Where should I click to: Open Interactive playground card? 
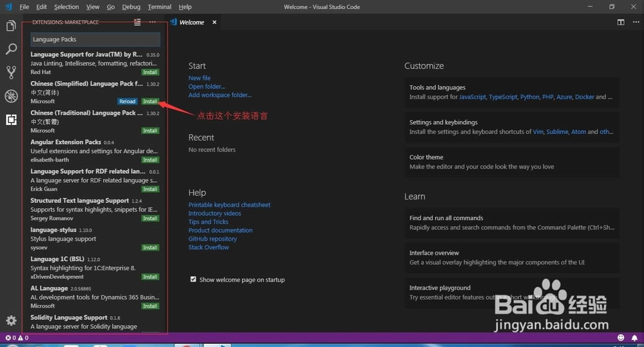click(512, 293)
